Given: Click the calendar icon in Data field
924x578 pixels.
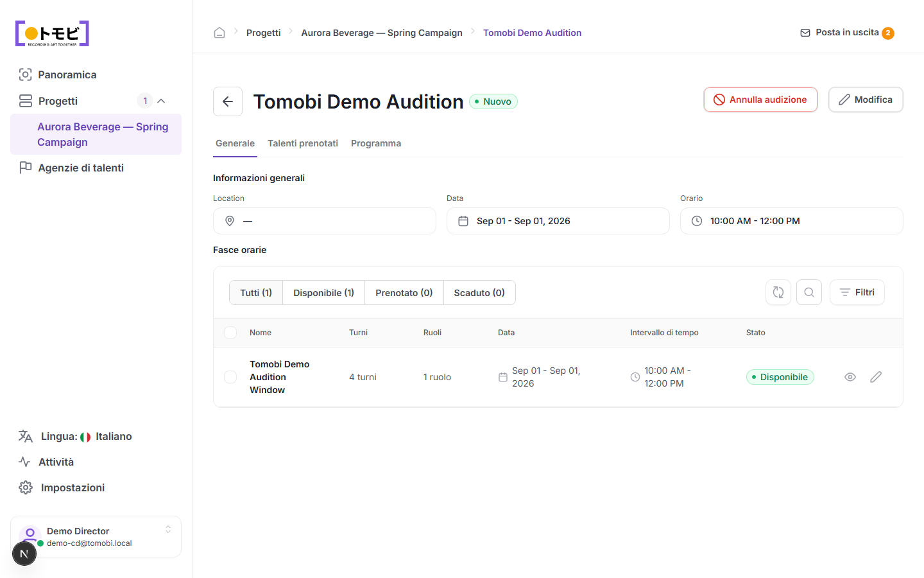Looking at the screenshot, I should [x=463, y=221].
